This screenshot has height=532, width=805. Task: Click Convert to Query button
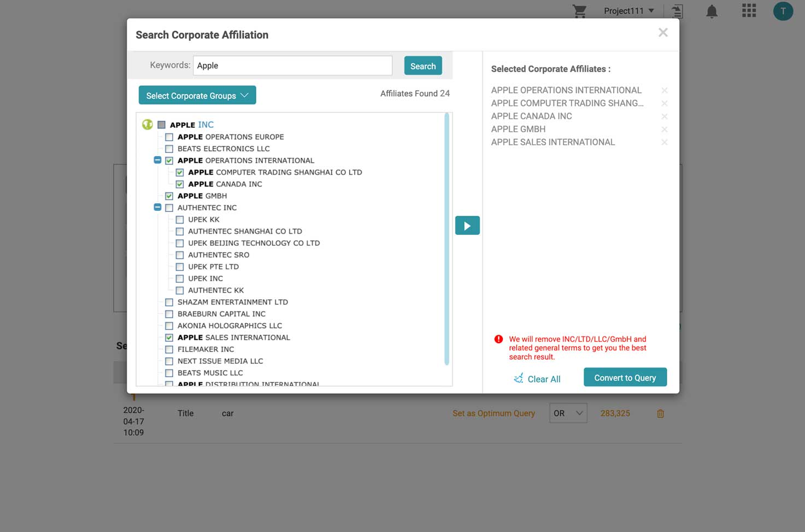625,377
